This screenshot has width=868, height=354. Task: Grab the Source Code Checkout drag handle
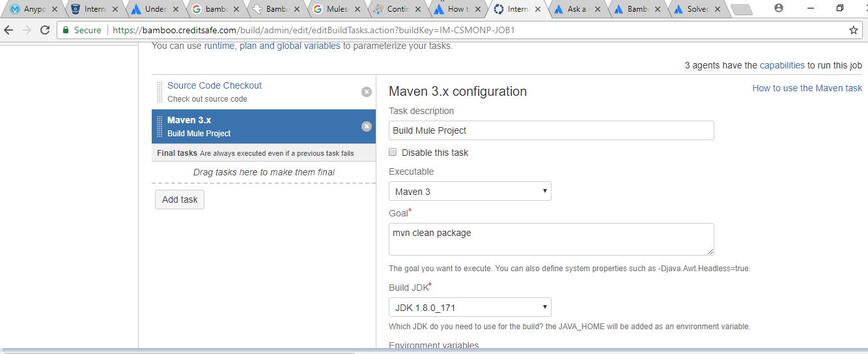click(160, 92)
